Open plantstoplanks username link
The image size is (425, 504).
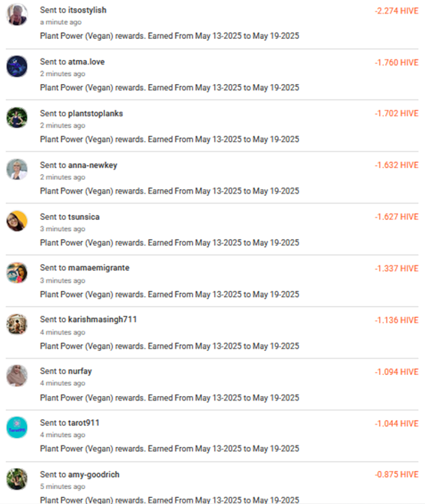click(x=95, y=114)
